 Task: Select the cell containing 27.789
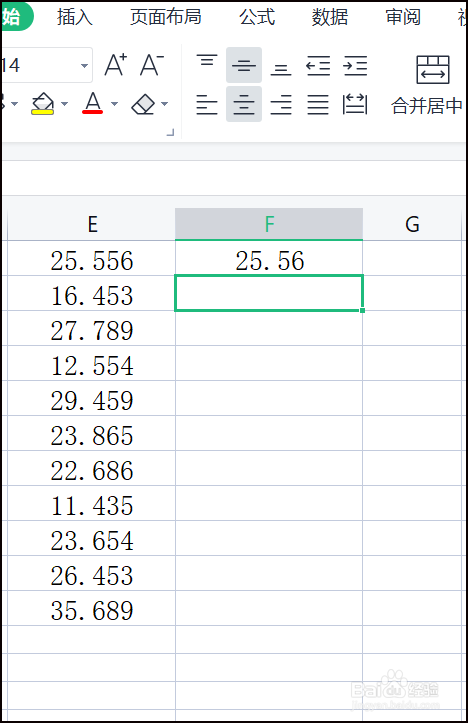point(91,331)
